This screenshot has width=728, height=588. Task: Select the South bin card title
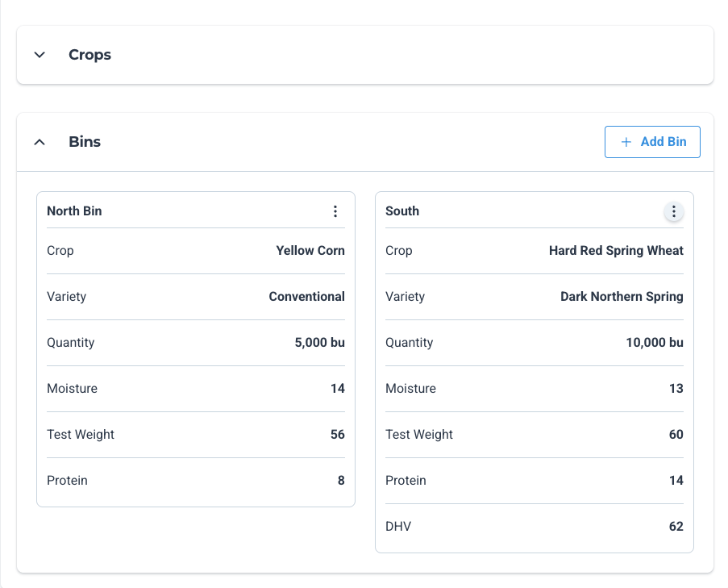coord(402,211)
